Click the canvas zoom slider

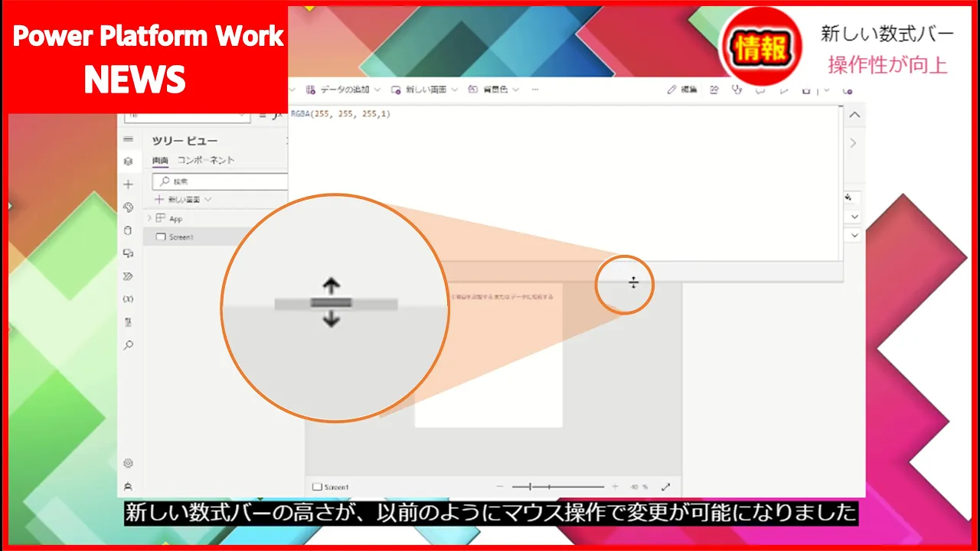[x=558, y=487]
